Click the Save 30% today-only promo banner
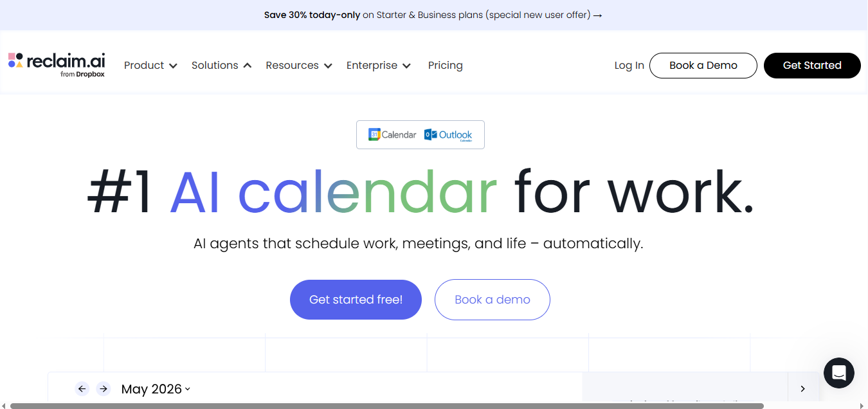The image size is (868, 409). [433, 15]
